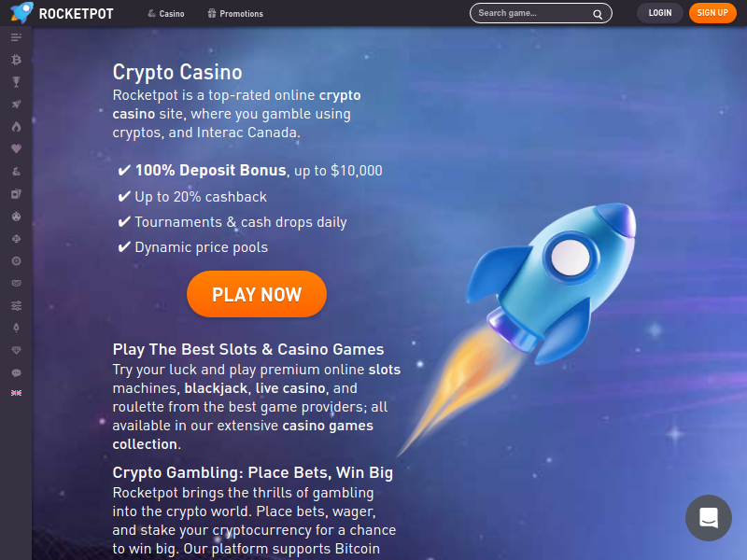Click the LOGIN button

660,13
